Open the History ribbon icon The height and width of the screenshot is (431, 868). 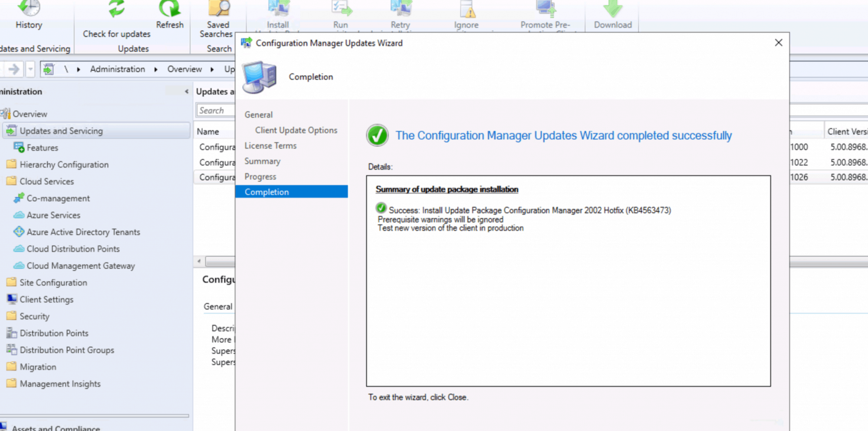[x=29, y=9]
